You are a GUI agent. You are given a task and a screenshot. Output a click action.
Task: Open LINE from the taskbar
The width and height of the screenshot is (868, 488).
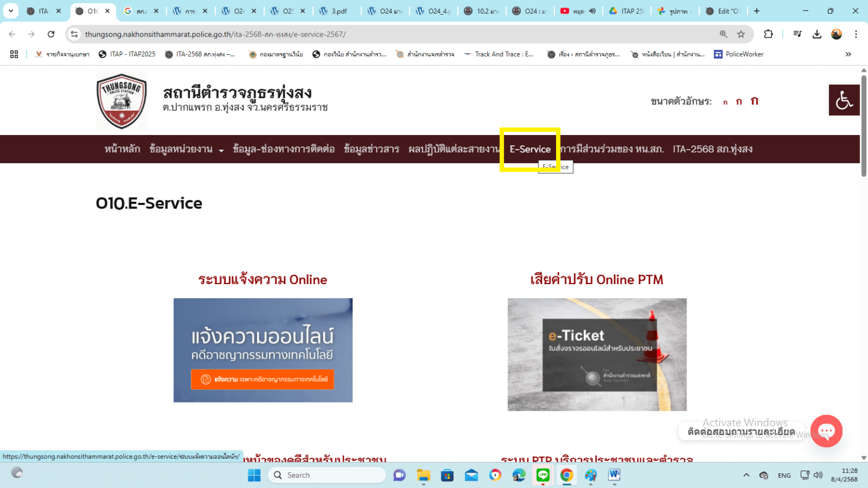pos(542,474)
